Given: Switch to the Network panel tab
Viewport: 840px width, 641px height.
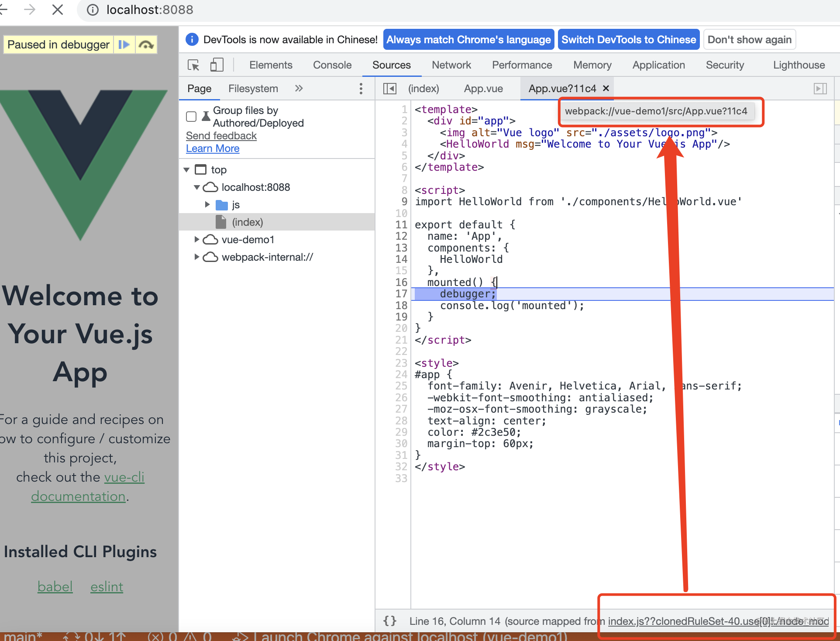Looking at the screenshot, I should (x=451, y=65).
